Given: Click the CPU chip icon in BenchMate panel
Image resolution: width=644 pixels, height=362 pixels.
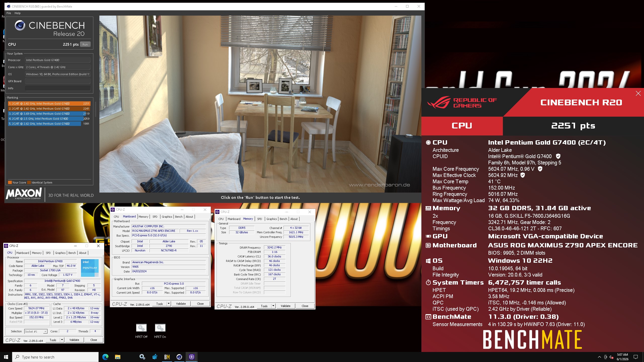Looking at the screenshot, I should point(428,143).
